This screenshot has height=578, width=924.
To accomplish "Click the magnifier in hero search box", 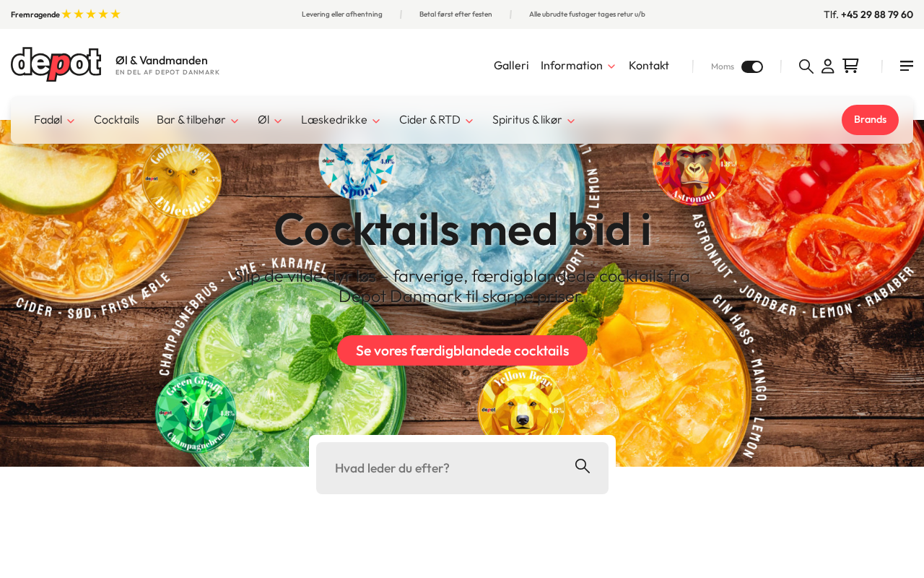I will coord(583,466).
